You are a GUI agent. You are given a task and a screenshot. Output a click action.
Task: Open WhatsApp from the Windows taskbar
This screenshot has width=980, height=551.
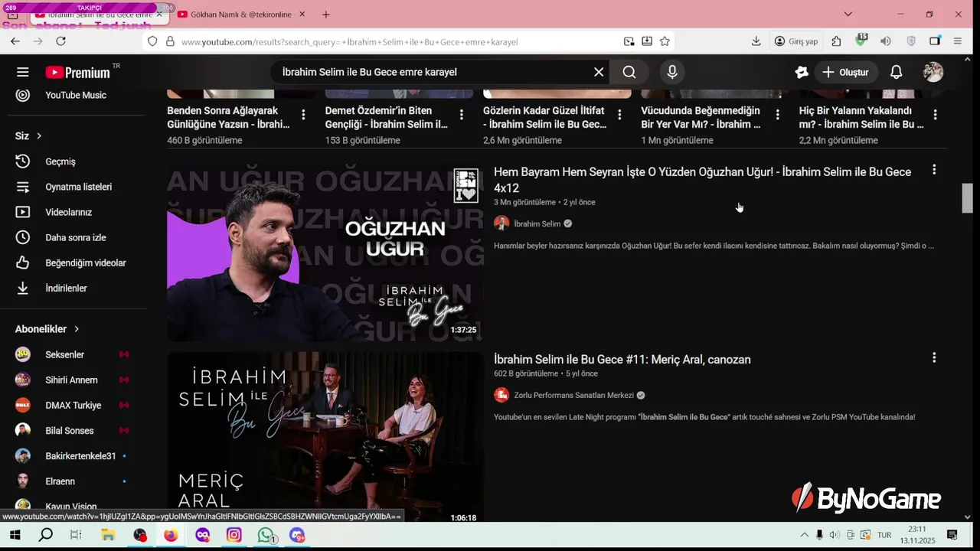tap(266, 535)
